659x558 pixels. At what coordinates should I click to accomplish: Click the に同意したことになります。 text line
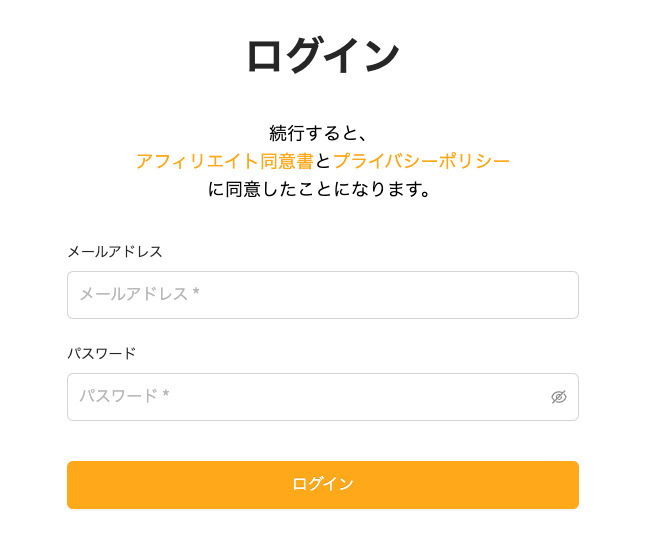319,189
